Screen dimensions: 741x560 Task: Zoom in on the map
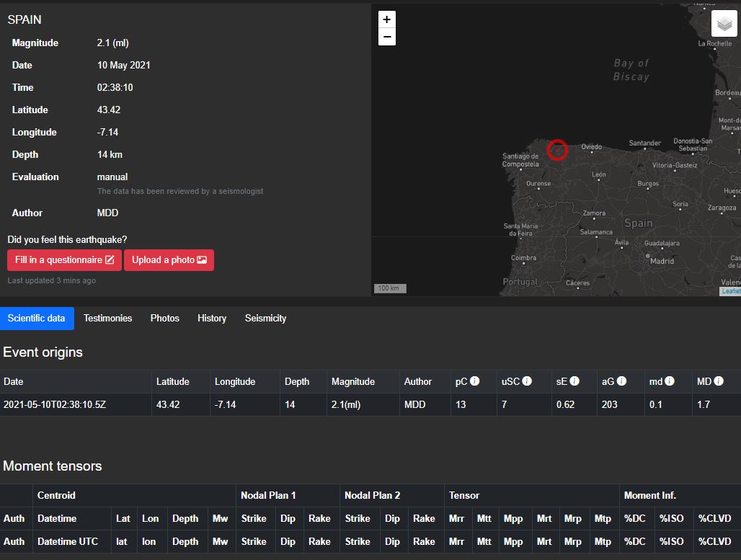pos(387,19)
